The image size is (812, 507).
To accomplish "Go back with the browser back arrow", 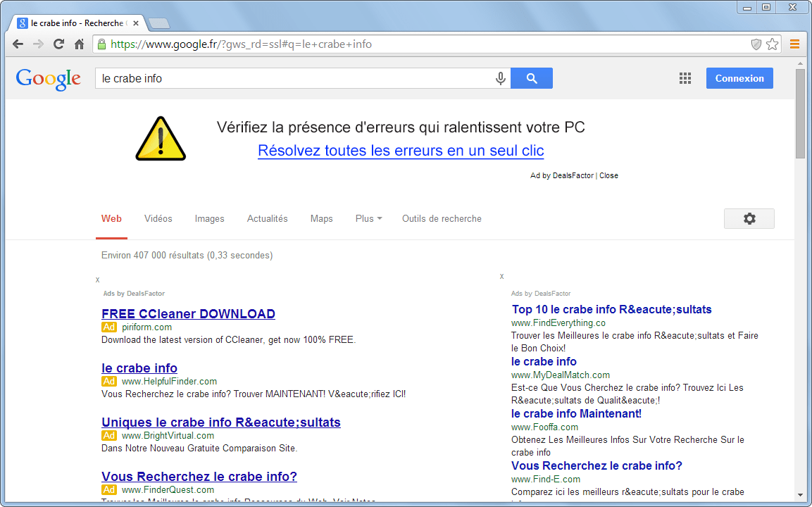I will coord(18,44).
